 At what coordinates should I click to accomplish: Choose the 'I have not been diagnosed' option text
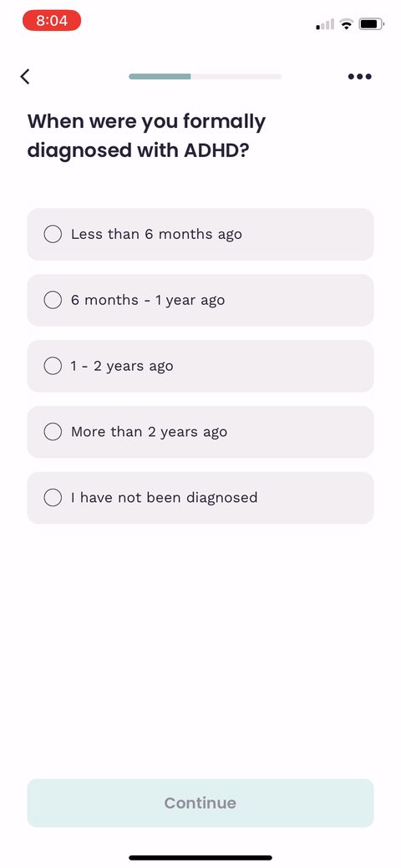[x=164, y=498]
